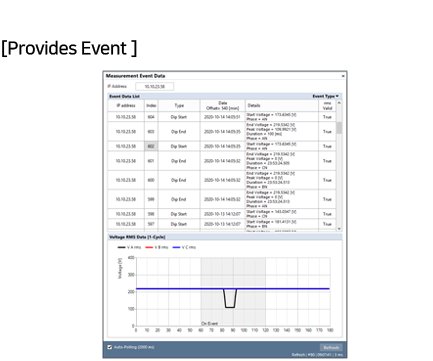The image size is (433, 361).
Task: Close the Measurement Event Data window
Action: click(343, 76)
